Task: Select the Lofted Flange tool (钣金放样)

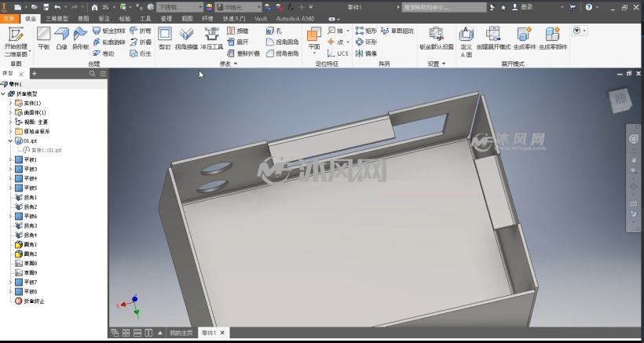Action: pos(109,31)
